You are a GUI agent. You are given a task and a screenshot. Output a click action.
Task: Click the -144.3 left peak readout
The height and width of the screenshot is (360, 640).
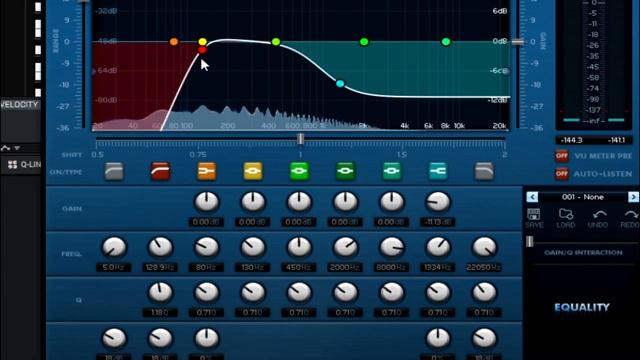(x=571, y=140)
